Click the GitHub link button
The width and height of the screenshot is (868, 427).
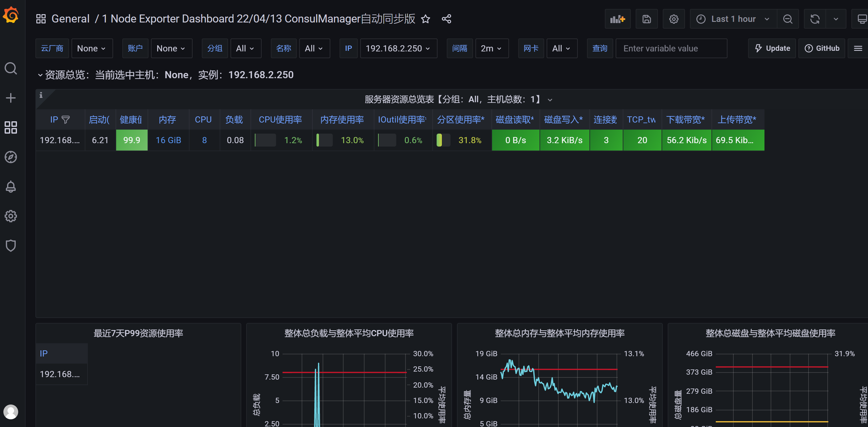pyautogui.click(x=821, y=49)
